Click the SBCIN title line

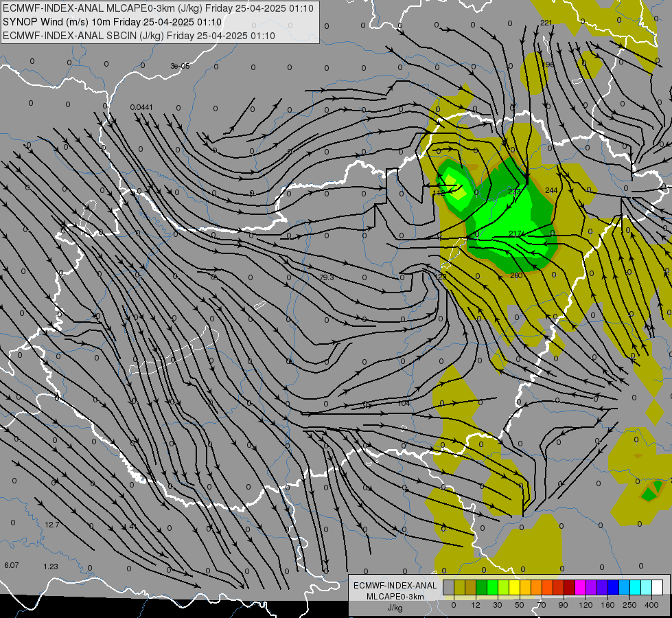tap(139, 36)
